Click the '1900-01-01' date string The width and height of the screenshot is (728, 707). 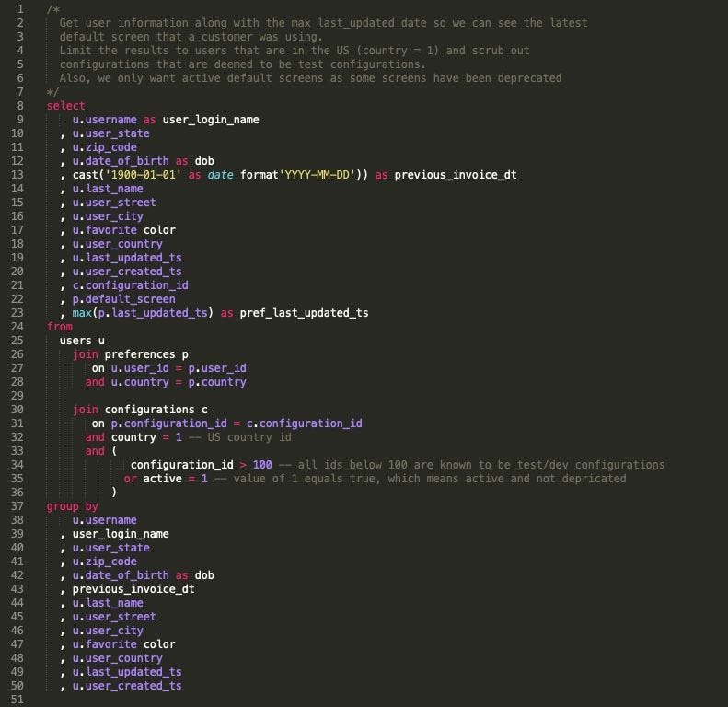pos(144,175)
